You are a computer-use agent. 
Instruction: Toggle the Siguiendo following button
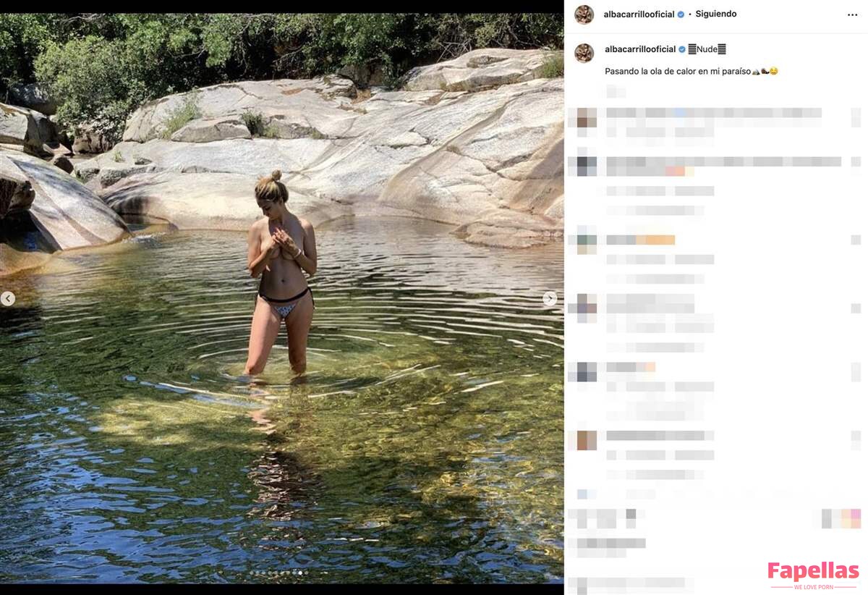coord(716,14)
